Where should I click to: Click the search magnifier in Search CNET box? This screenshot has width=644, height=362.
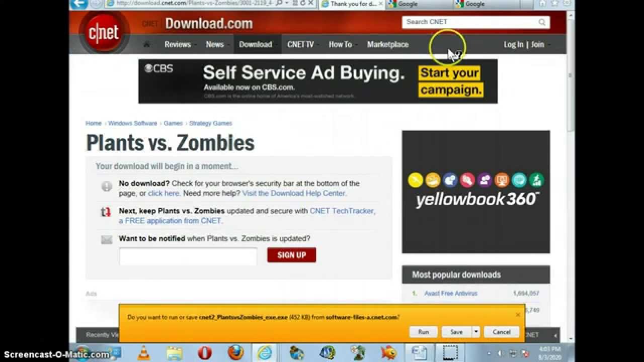(542, 22)
